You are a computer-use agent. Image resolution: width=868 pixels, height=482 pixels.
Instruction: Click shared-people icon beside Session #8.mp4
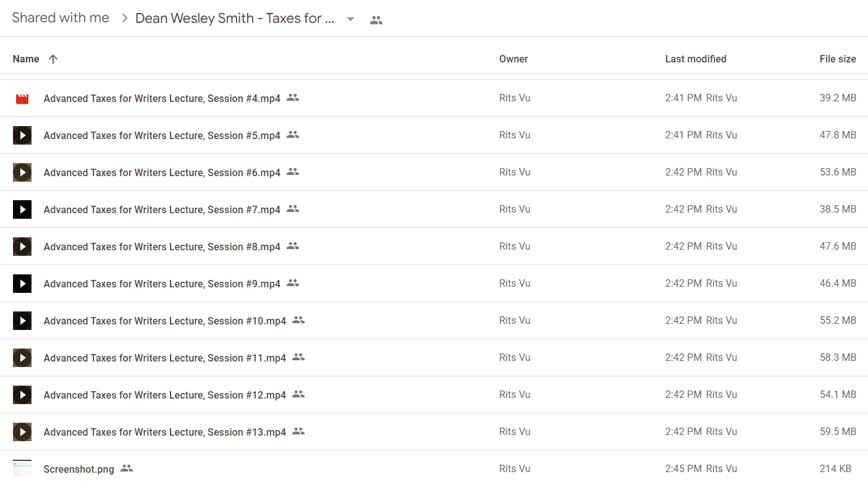tap(293, 246)
